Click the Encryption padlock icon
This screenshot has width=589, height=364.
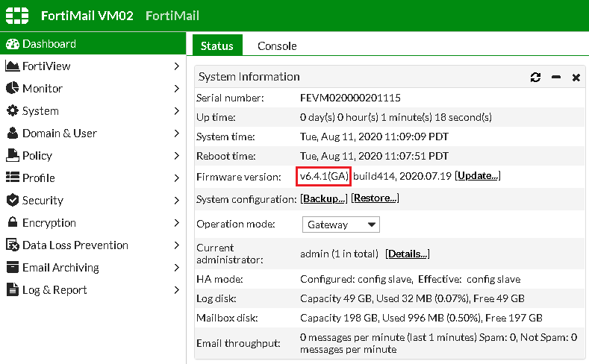(13, 222)
